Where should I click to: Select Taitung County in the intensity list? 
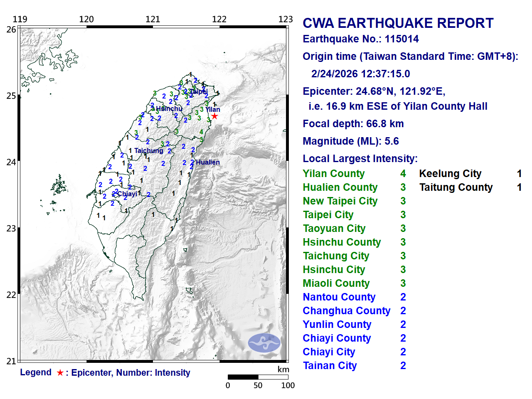click(x=456, y=187)
